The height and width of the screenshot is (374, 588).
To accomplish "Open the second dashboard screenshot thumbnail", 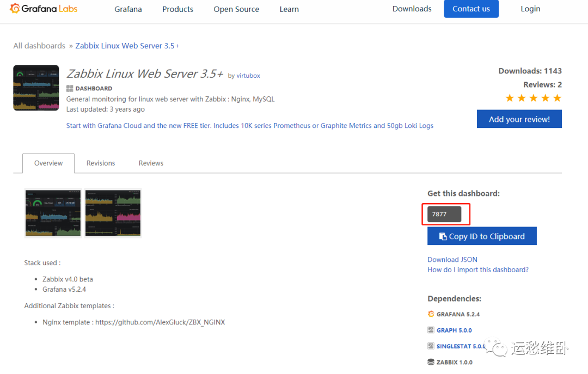I will coord(113,213).
